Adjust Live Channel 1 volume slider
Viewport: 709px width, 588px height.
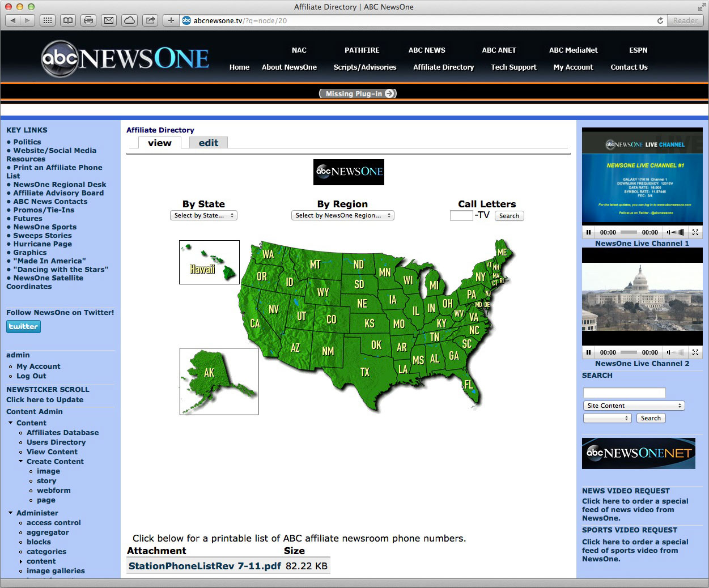click(x=678, y=232)
